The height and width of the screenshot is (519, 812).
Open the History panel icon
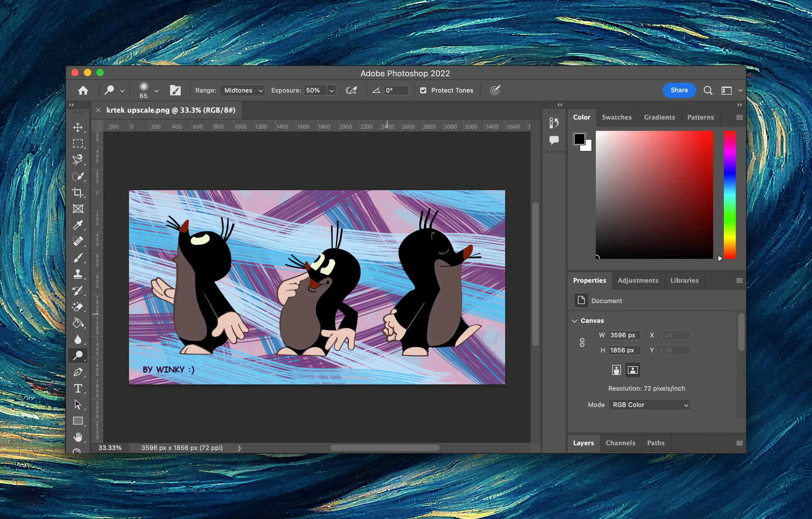[554, 123]
